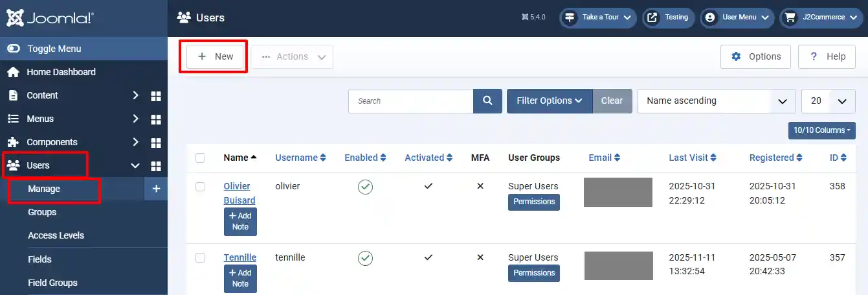Open the Menus dashboard grid icon
This screenshot has width=868, height=295.
(156, 119)
